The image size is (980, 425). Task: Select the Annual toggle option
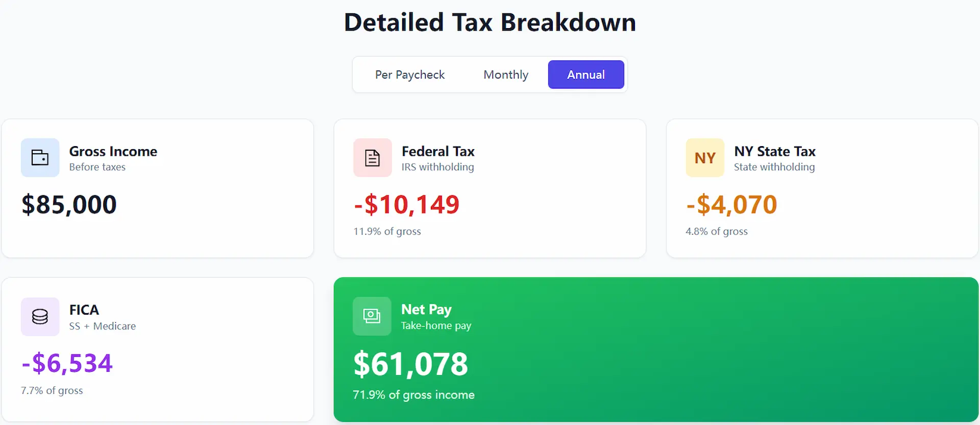(x=585, y=74)
